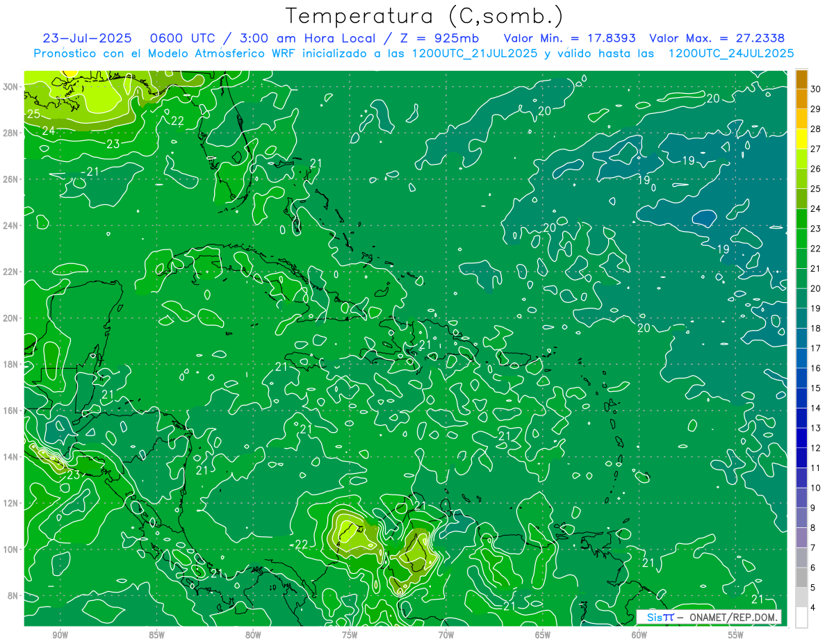Click the '24' contour label on the map
The width and height of the screenshot is (834, 644).
[48, 130]
